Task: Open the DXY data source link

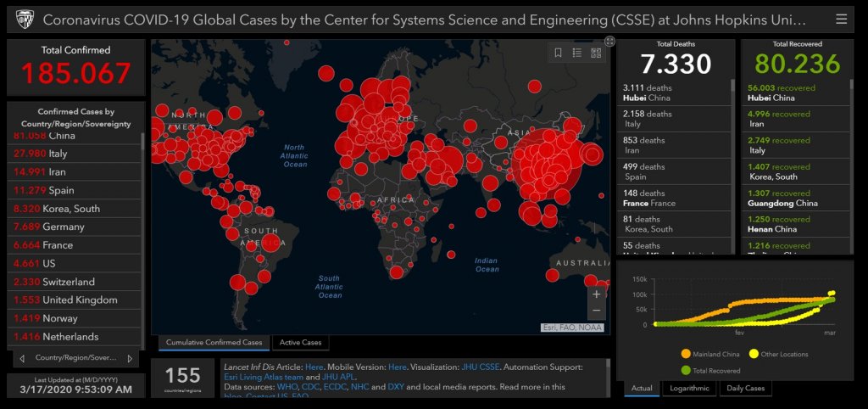Action: 396,387
